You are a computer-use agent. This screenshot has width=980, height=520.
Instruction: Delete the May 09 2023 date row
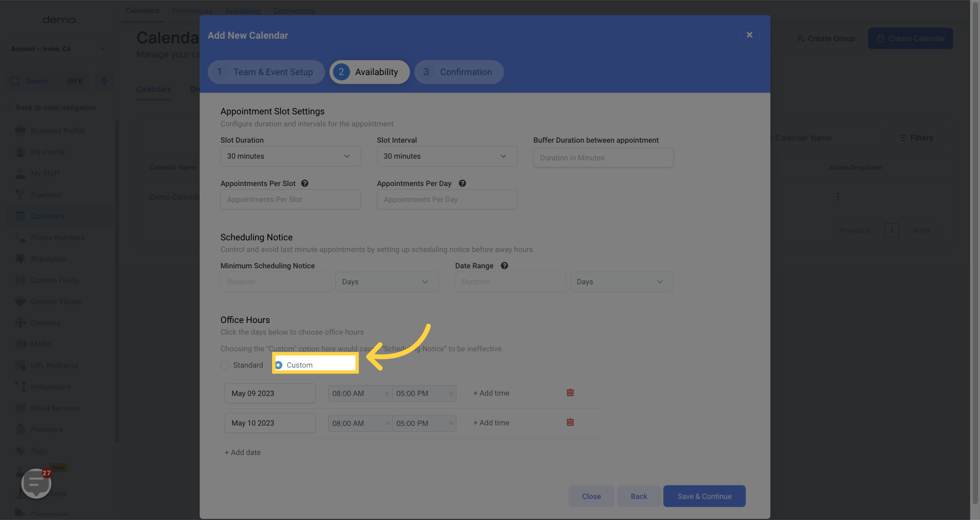click(x=570, y=392)
